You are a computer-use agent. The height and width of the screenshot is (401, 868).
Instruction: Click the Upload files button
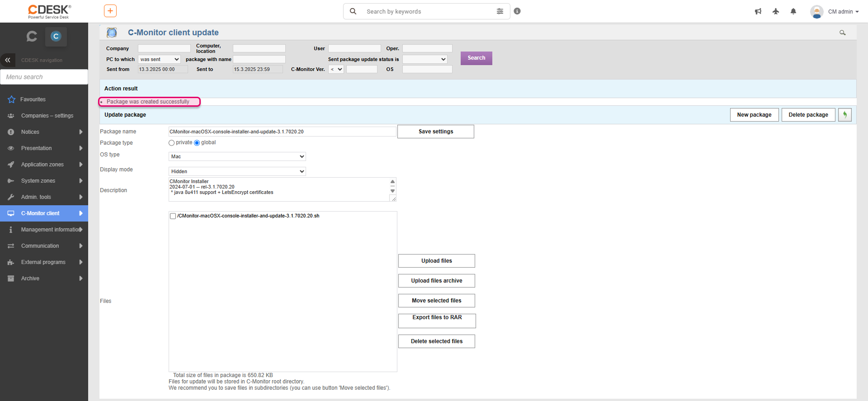tap(437, 261)
